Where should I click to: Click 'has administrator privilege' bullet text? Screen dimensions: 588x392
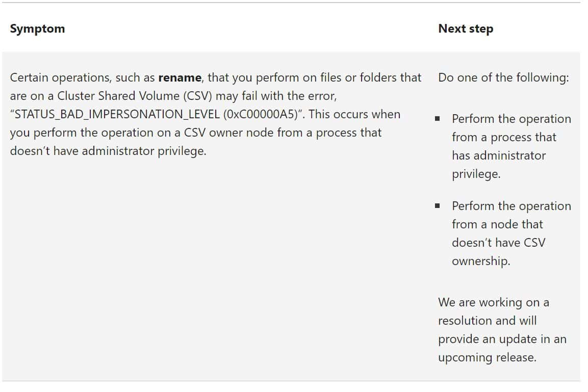tap(499, 165)
